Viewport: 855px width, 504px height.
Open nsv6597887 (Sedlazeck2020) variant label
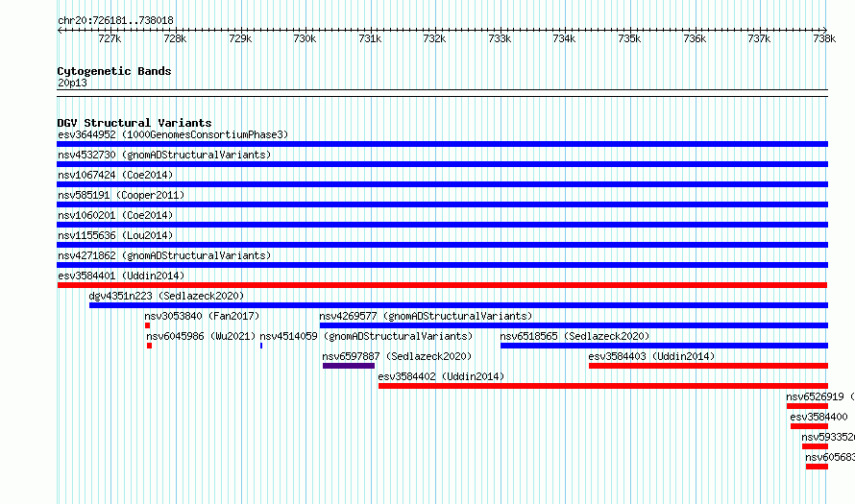(x=397, y=356)
